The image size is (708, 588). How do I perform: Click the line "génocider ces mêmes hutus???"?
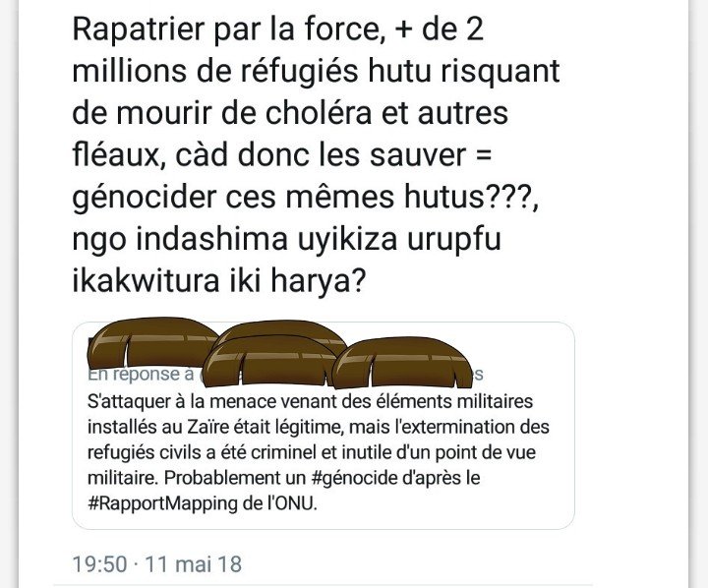306,198
